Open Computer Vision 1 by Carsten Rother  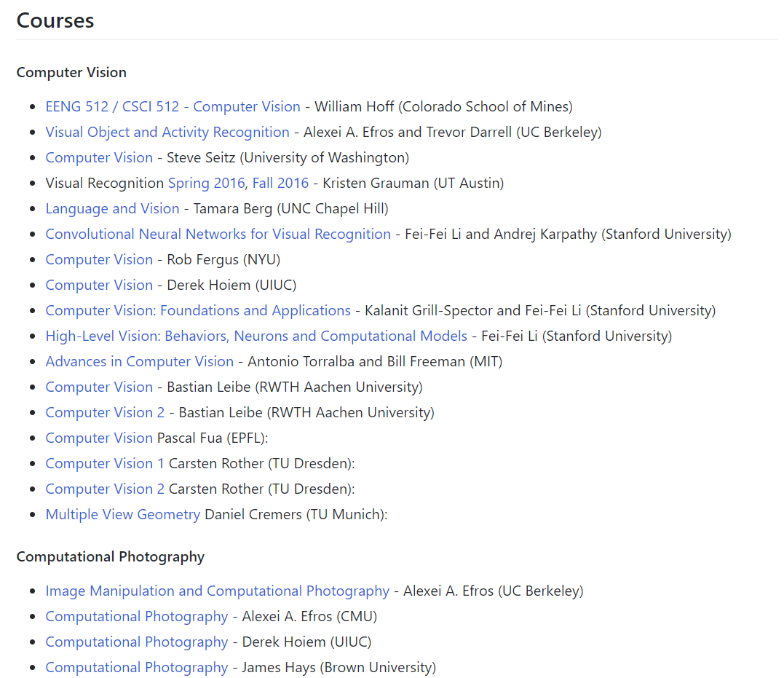click(105, 464)
